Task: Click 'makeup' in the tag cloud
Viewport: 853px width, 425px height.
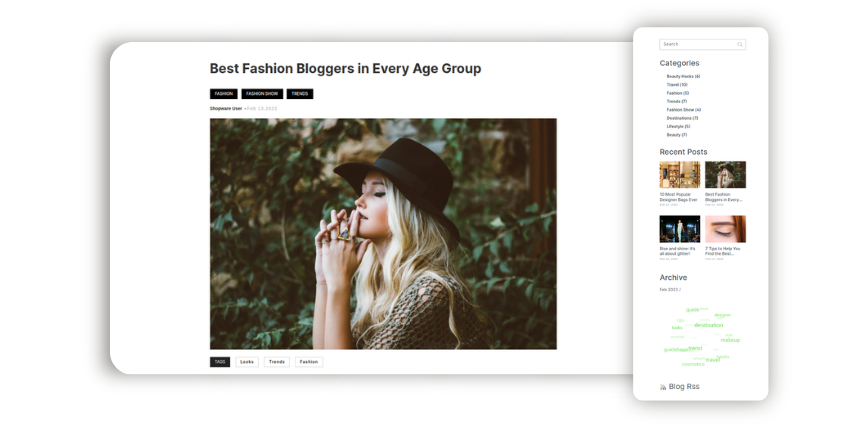Action: (730, 340)
